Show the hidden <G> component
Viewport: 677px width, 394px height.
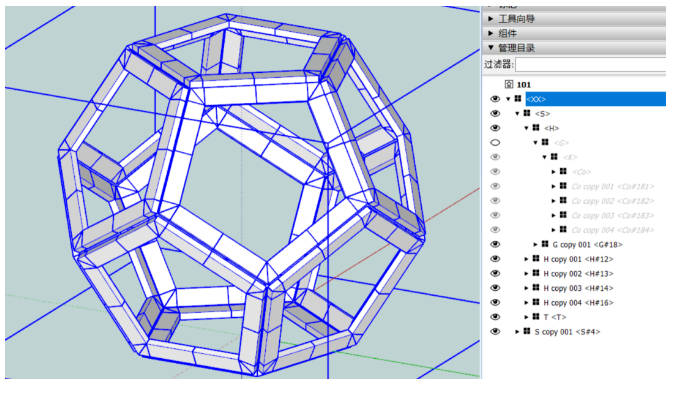click(x=495, y=142)
